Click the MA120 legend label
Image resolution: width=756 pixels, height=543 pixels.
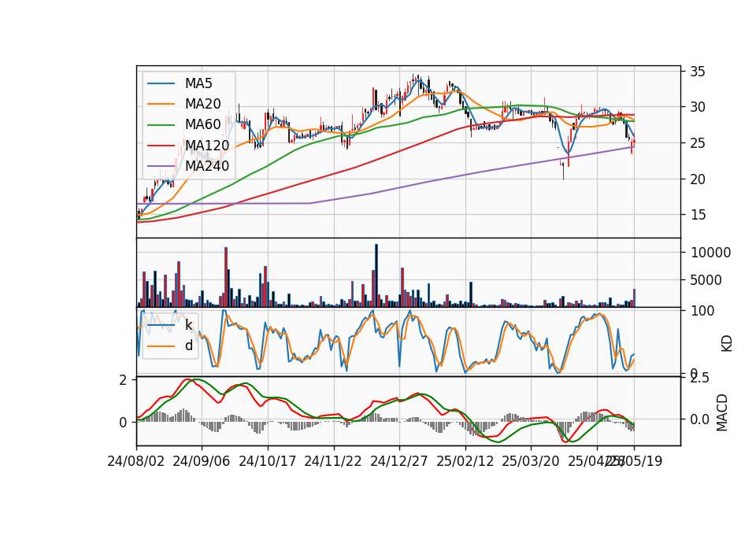207,146
